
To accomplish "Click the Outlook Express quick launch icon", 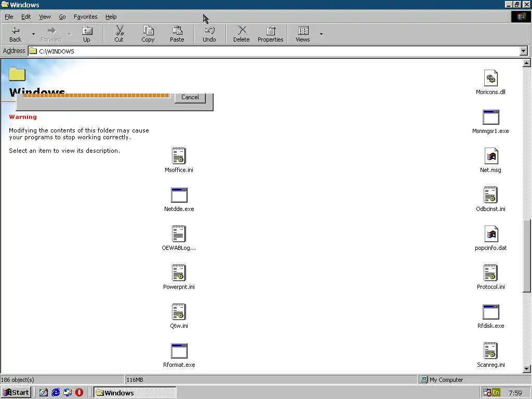I will (68, 393).
